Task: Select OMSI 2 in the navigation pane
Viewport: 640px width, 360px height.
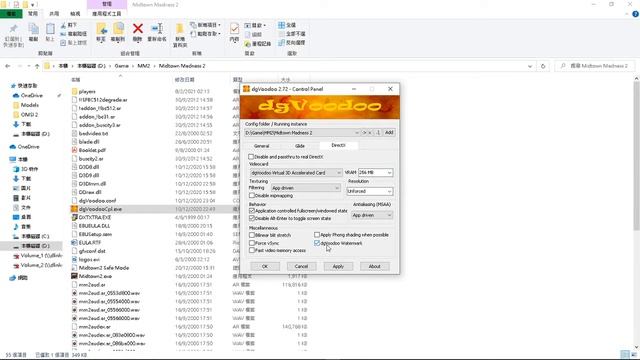Action: (29, 115)
